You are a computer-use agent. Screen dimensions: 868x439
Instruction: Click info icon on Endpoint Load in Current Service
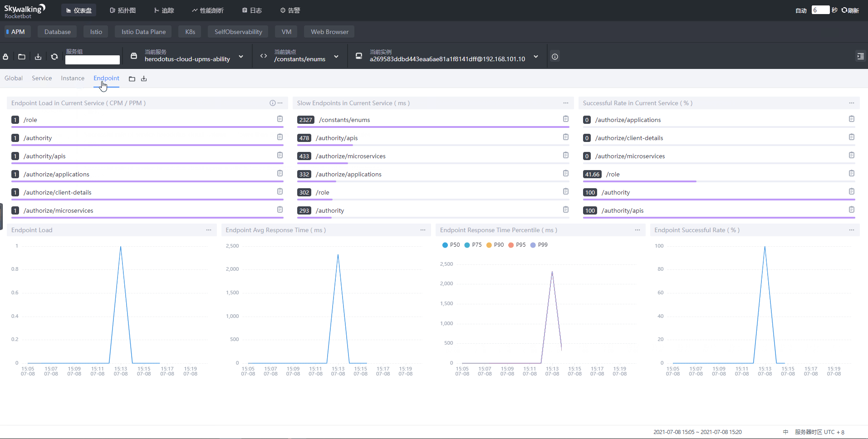point(272,103)
